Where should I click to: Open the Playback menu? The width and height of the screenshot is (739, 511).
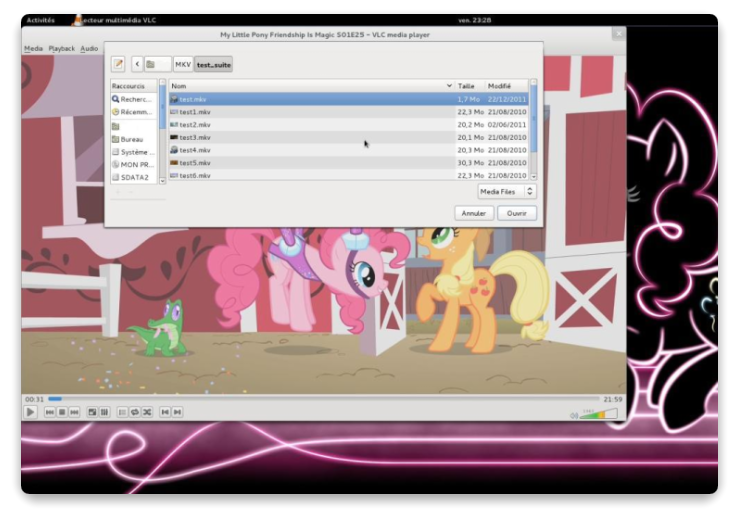click(62, 49)
